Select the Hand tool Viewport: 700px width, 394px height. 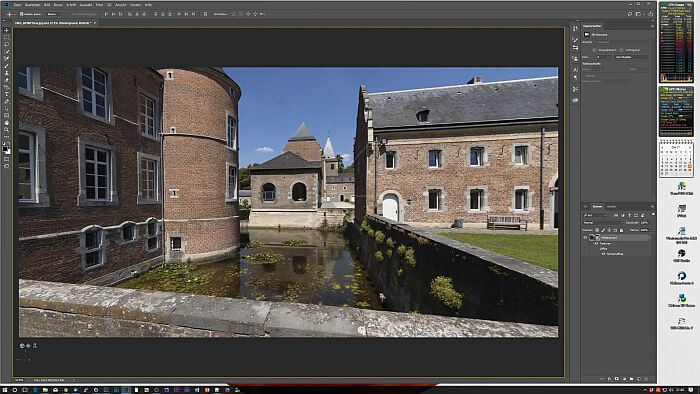pos(6,123)
